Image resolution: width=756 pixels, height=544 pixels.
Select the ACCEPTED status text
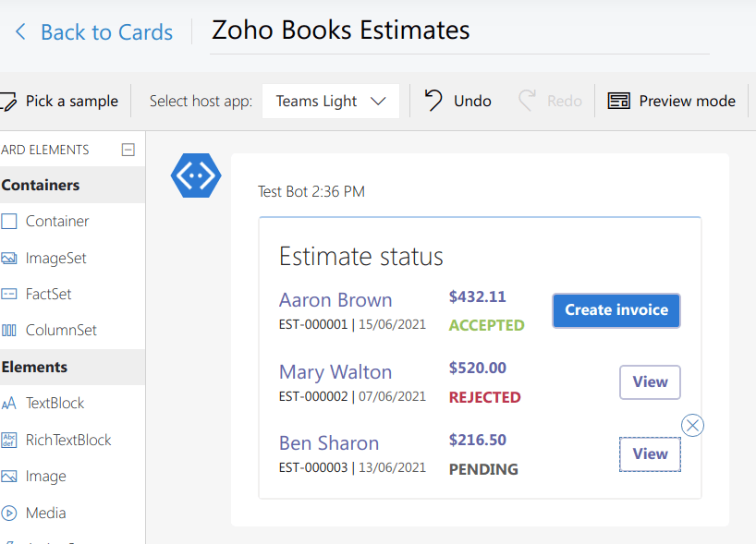[x=486, y=325]
